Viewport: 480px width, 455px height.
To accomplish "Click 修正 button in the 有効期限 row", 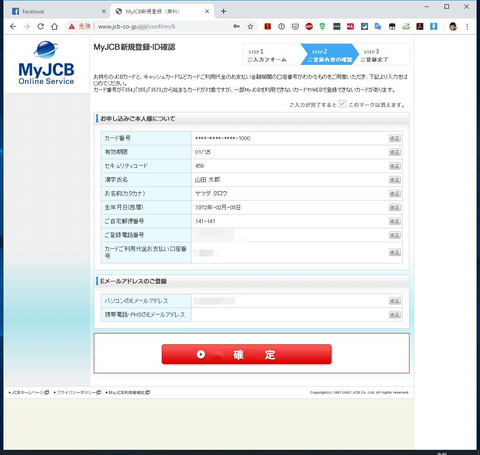I will [x=395, y=152].
